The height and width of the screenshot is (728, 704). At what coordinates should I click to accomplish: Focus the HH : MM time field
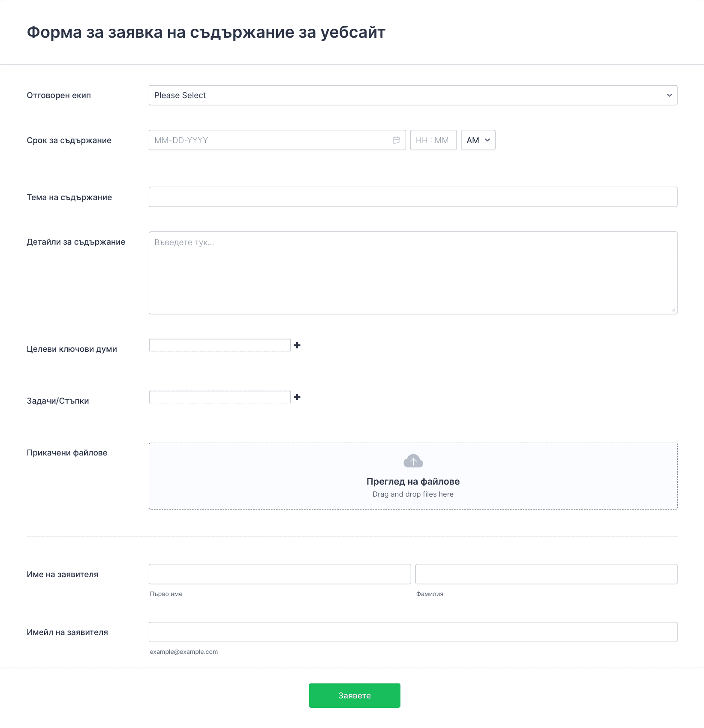pyautogui.click(x=433, y=140)
